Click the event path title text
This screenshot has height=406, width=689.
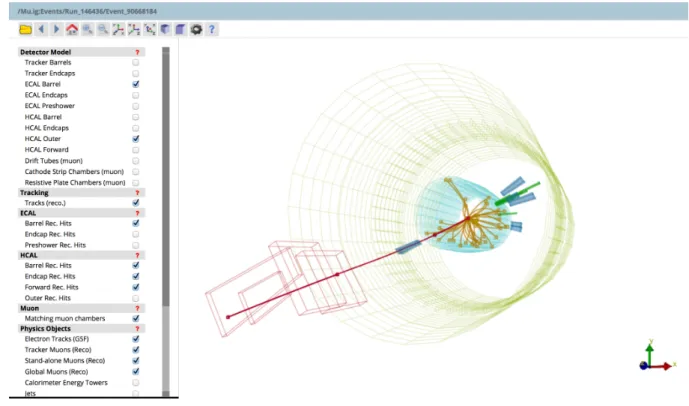click(x=87, y=11)
